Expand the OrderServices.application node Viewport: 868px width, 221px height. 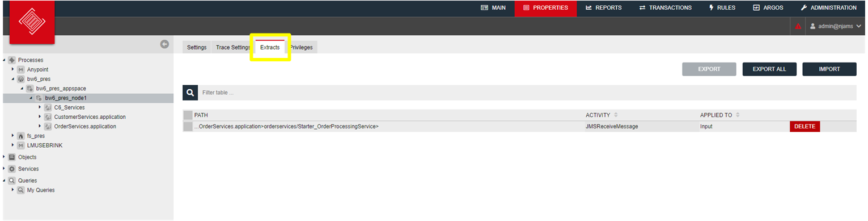pos(40,126)
